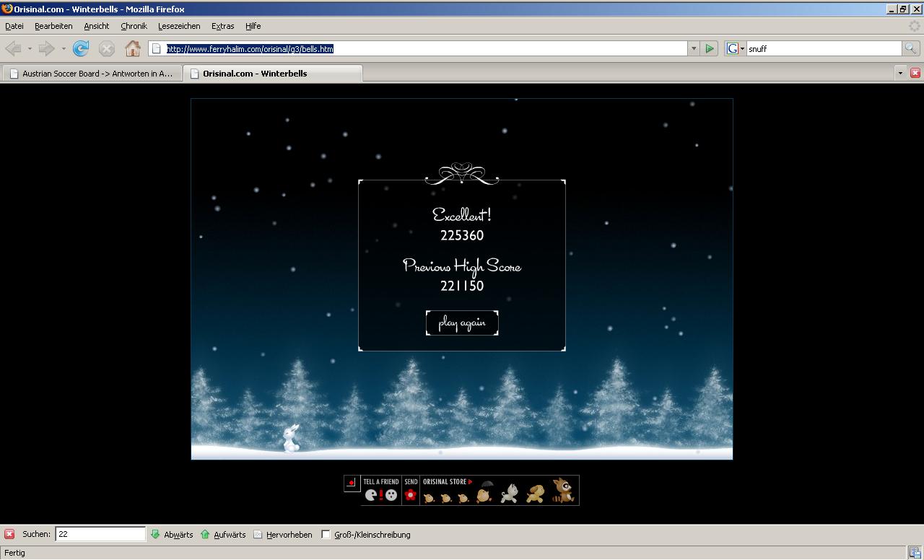Find previous with Aufwärts

pyautogui.click(x=223, y=535)
